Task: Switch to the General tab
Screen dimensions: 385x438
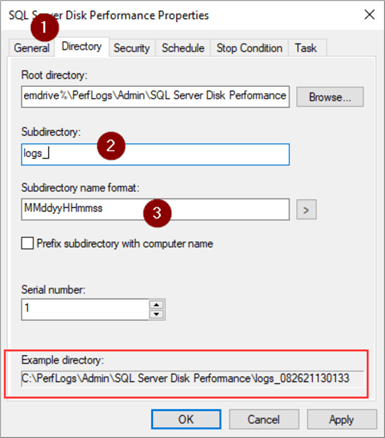Action: pyautogui.click(x=31, y=48)
